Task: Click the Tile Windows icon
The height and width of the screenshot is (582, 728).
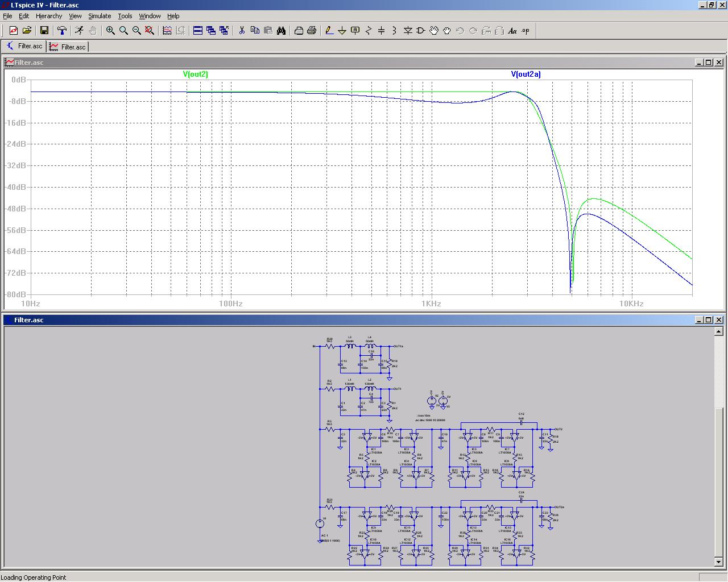Action: click(198, 31)
